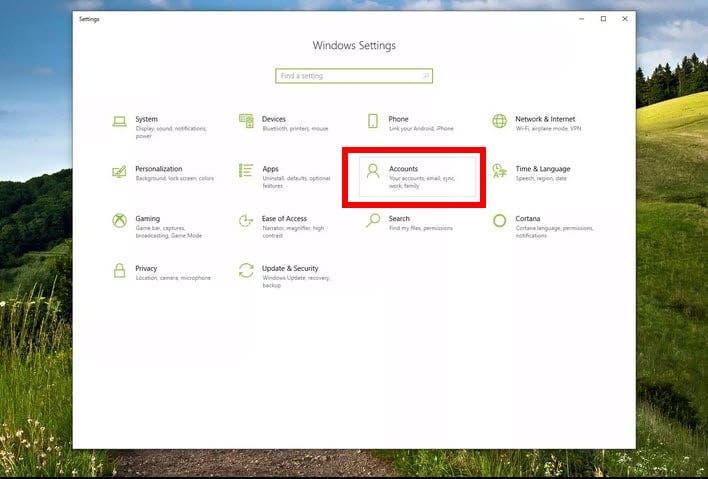This screenshot has height=479, width=708.
Task: Click the Phone device icon
Action: pos(373,121)
